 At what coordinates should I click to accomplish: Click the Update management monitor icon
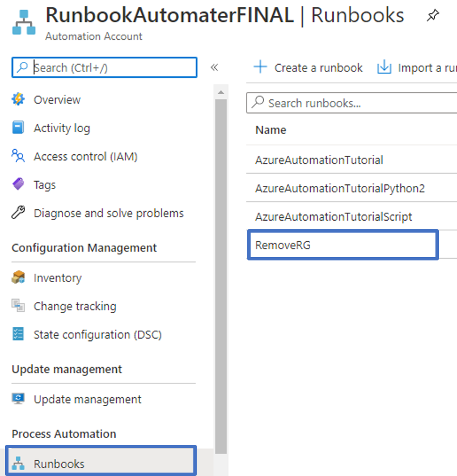[x=18, y=399]
